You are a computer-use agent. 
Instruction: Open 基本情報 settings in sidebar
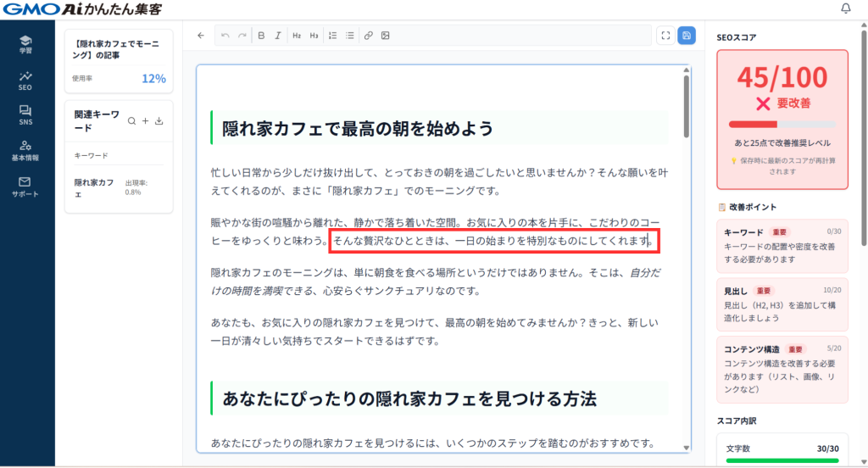pos(25,150)
